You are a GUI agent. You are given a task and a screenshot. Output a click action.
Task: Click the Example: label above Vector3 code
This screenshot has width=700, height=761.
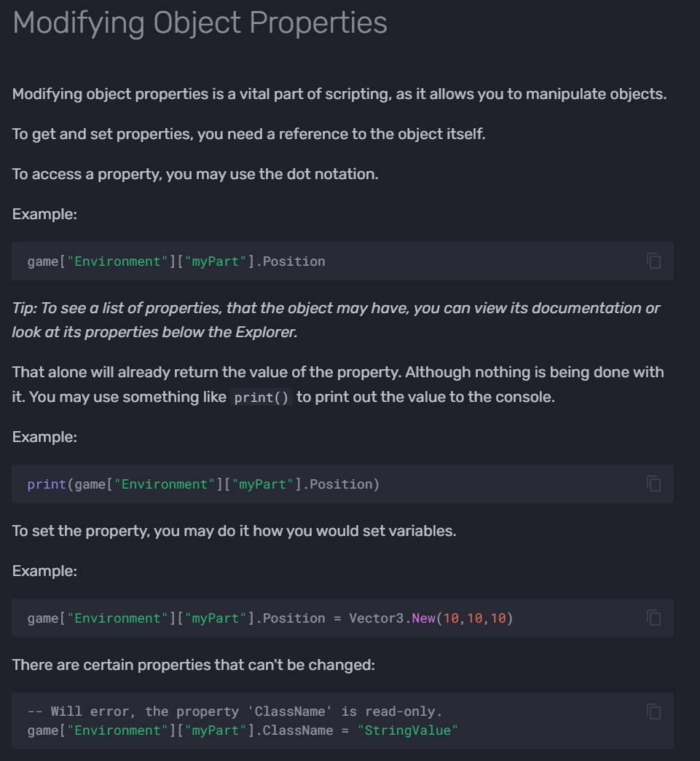(x=44, y=571)
